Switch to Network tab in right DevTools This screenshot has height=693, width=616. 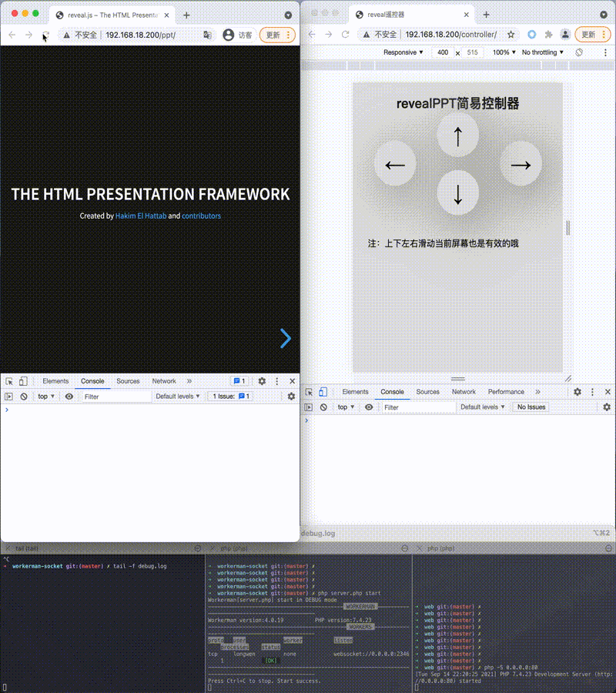(x=464, y=392)
